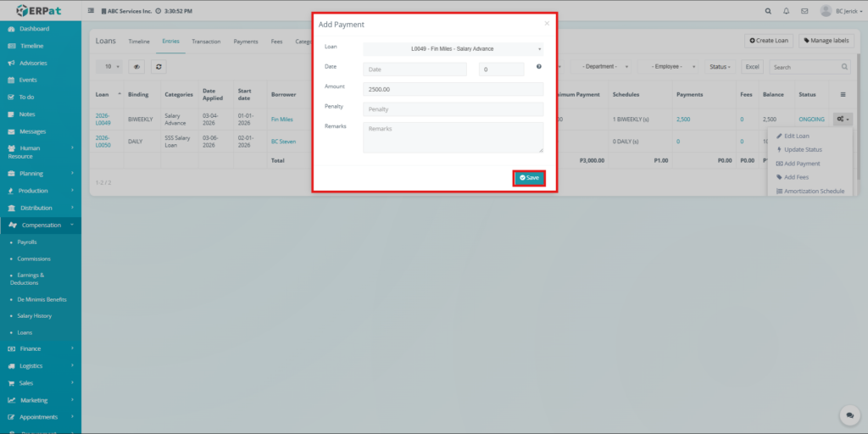The image size is (868, 434).
Task: Click the table column menu icon
Action: tap(843, 95)
